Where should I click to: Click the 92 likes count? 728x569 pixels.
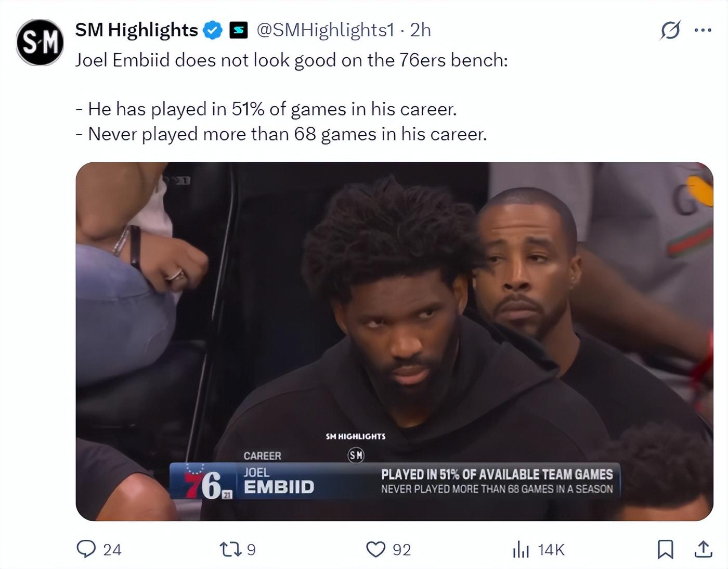point(401,550)
